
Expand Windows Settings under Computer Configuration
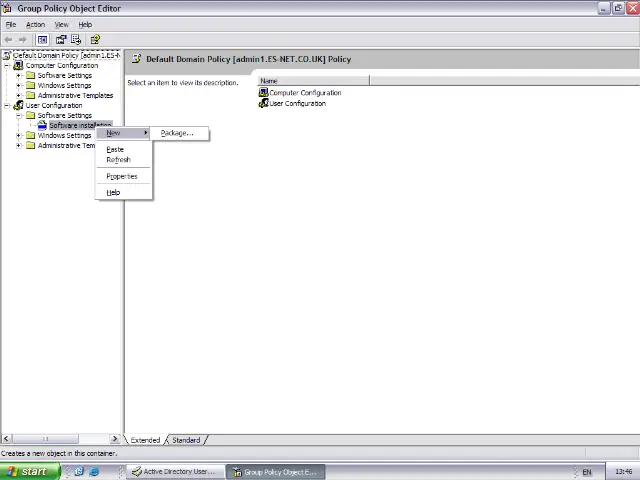point(19,85)
